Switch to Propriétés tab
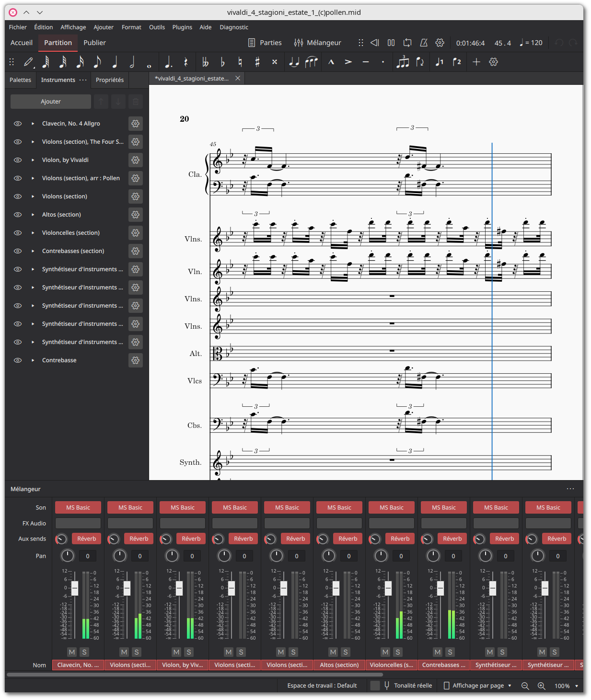 point(110,80)
